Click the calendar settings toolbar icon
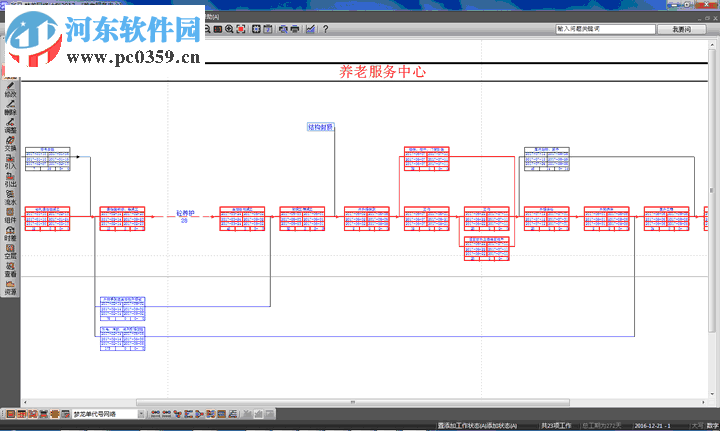The height and width of the screenshot is (431, 720). (x=268, y=29)
